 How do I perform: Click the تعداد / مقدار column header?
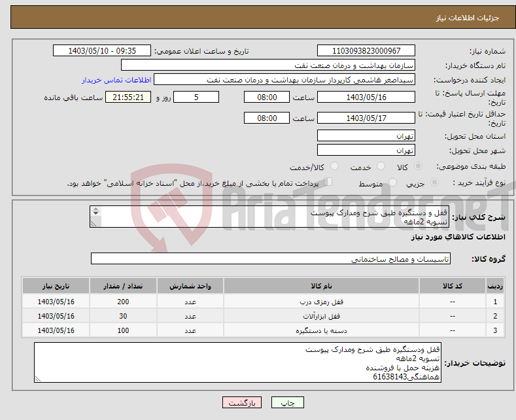click(123, 286)
